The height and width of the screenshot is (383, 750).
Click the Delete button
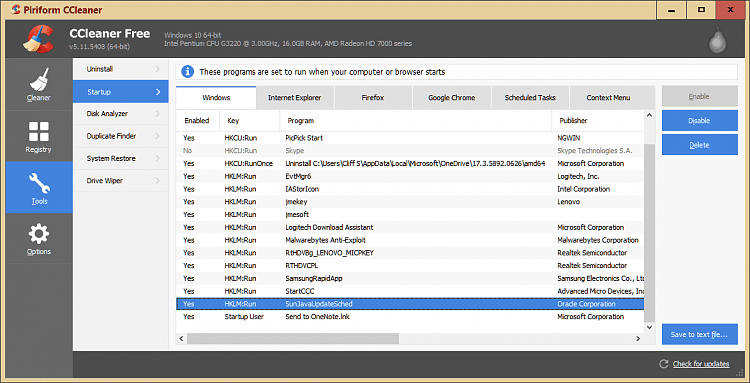(700, 145)
